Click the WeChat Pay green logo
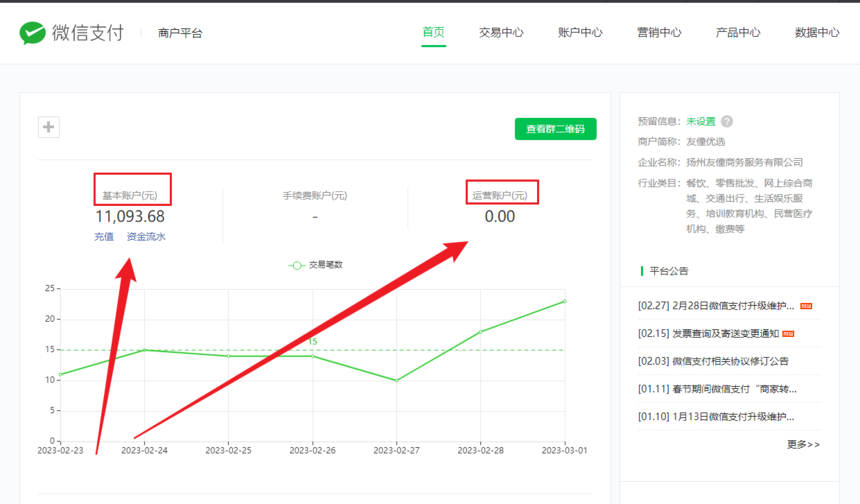 [x=32, y=33]
